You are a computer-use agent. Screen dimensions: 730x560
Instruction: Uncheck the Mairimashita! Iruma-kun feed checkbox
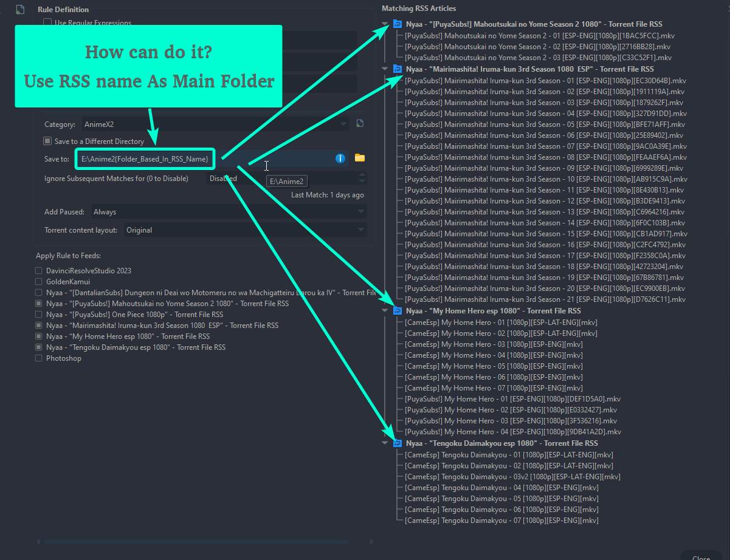coord(39,326)
